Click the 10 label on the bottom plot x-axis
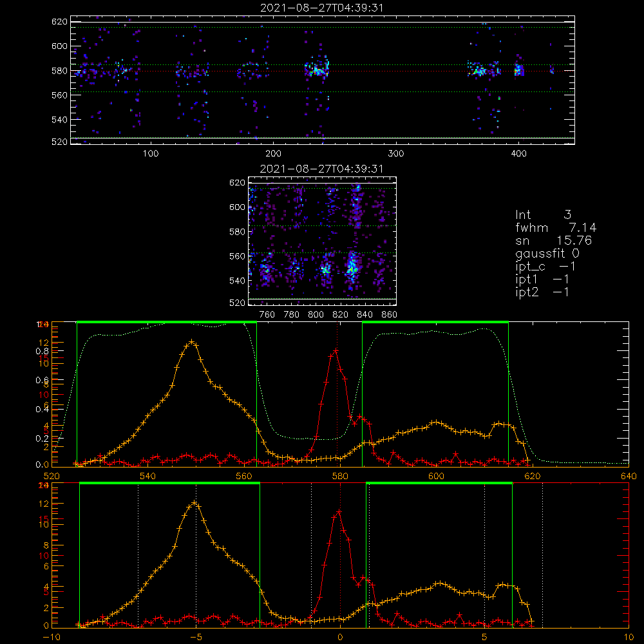Viewport: 644px width, 644px height. click(x=629, y=637)
